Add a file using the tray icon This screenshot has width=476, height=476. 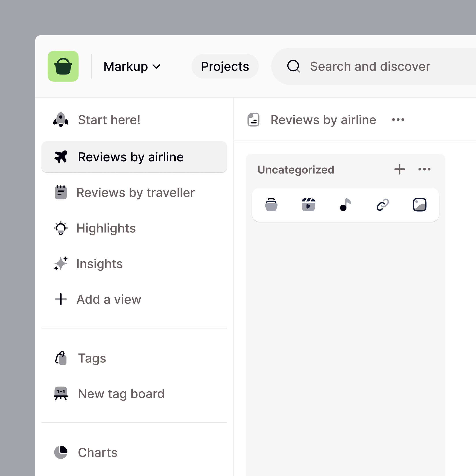271,205
